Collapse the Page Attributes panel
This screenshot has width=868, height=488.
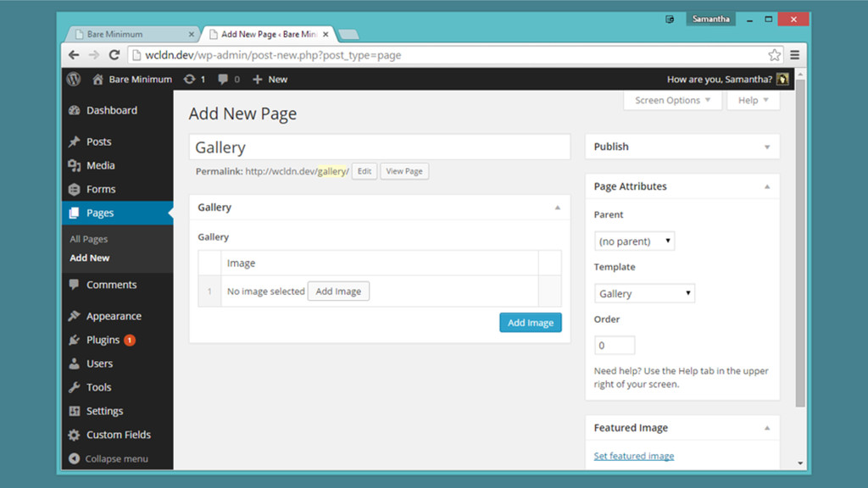click(x=767, y=187)
